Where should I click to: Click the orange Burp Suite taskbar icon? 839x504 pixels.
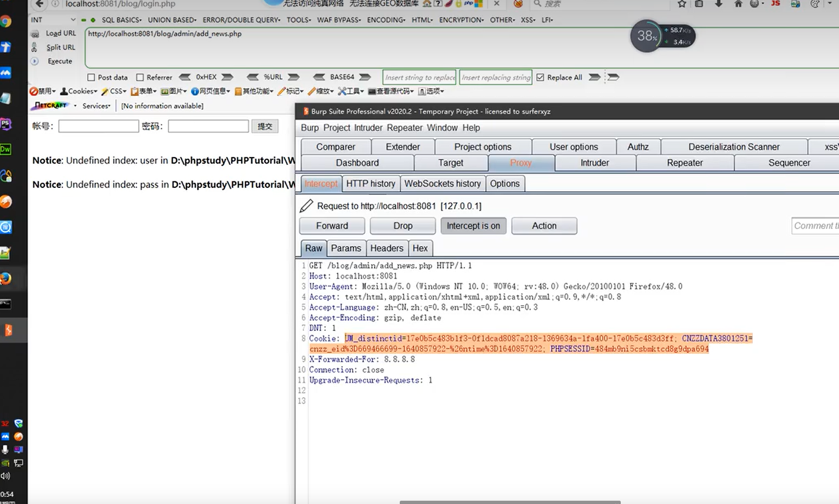coord(8,330)
